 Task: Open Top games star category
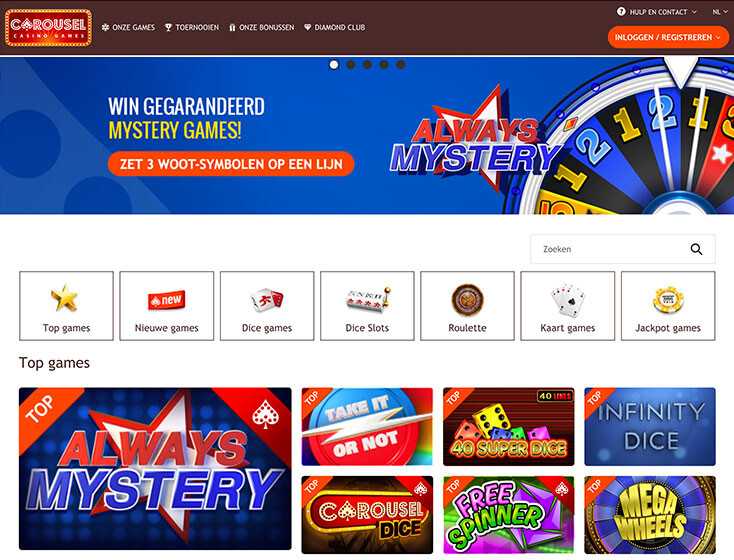pos(66,306)
